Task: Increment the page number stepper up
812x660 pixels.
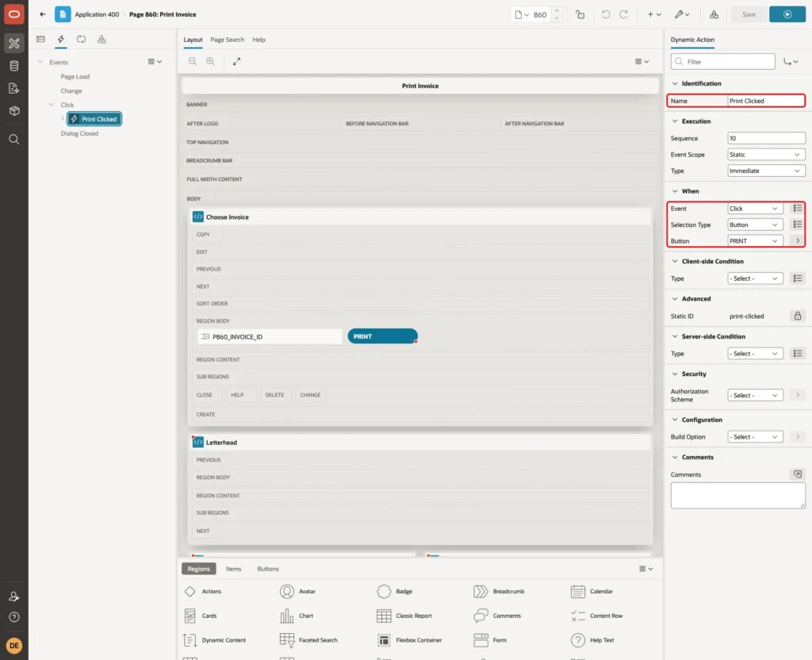Action: click(x=557, y=10)
